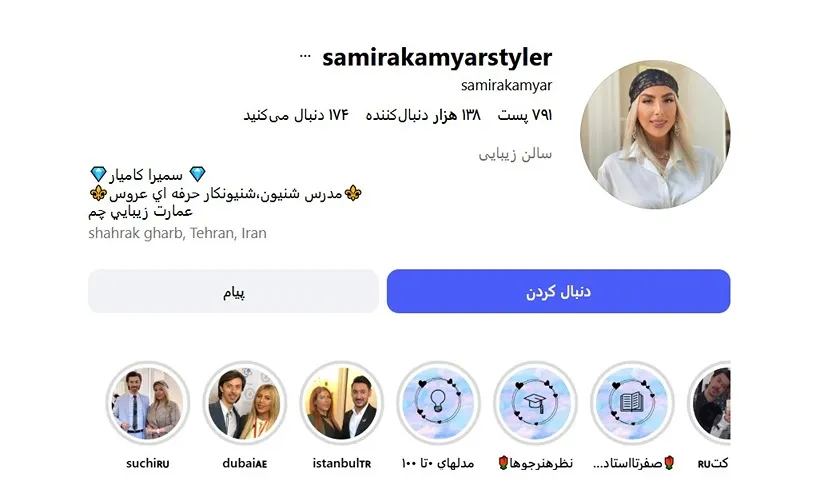Click the سالن زیبایی category label
824x501 pixels.
point(515,154)
